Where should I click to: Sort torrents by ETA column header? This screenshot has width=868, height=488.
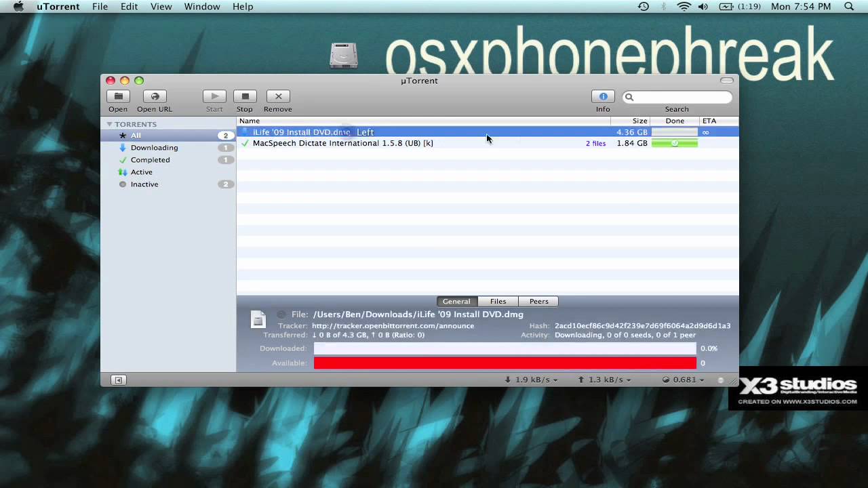pos(719,121)
